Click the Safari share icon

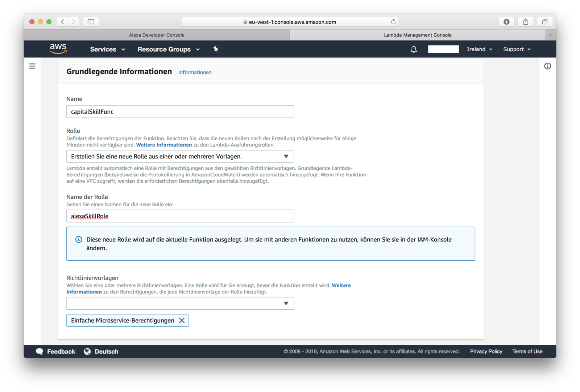(x=526, y=22)
